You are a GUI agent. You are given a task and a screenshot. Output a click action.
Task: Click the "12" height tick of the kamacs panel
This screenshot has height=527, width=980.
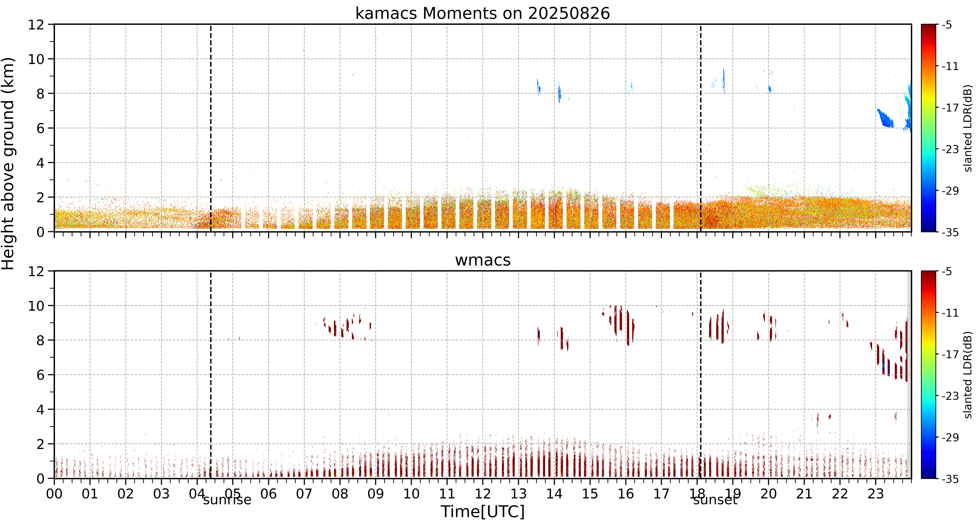(36, 25)
